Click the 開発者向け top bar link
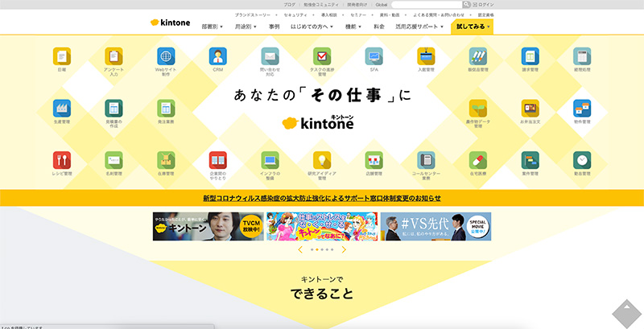644x329 pixels. (x=357, y=5)
